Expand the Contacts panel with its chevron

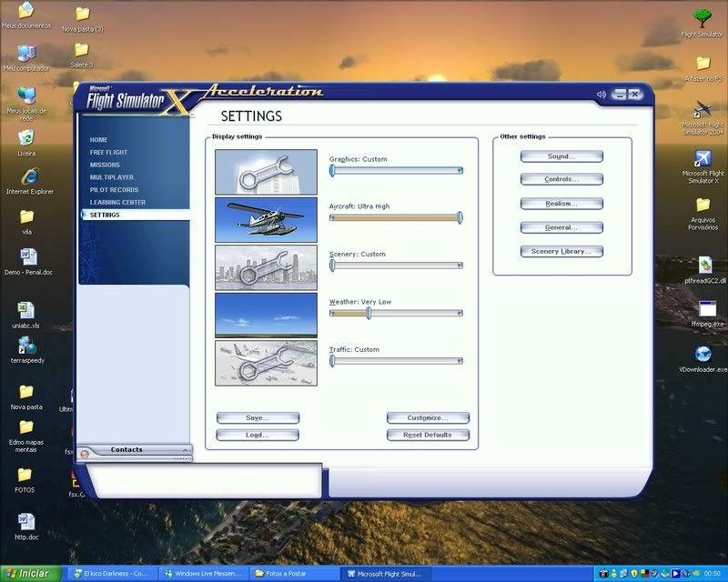tap(185, 450)
